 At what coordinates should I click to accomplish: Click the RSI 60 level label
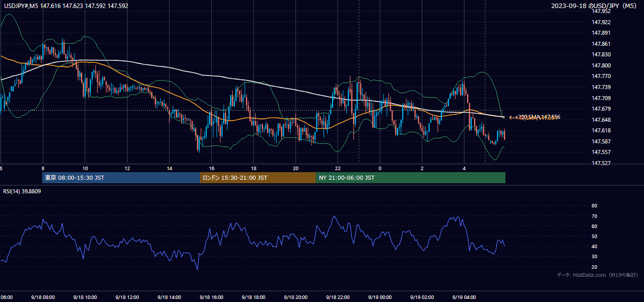594,226
